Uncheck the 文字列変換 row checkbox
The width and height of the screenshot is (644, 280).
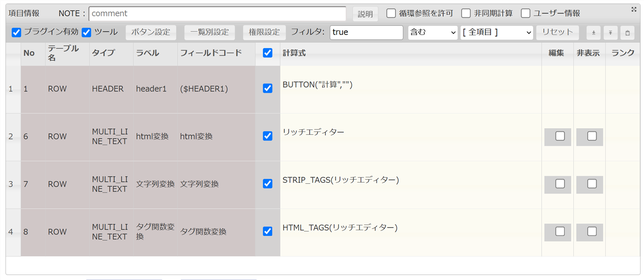click(267, 184)
